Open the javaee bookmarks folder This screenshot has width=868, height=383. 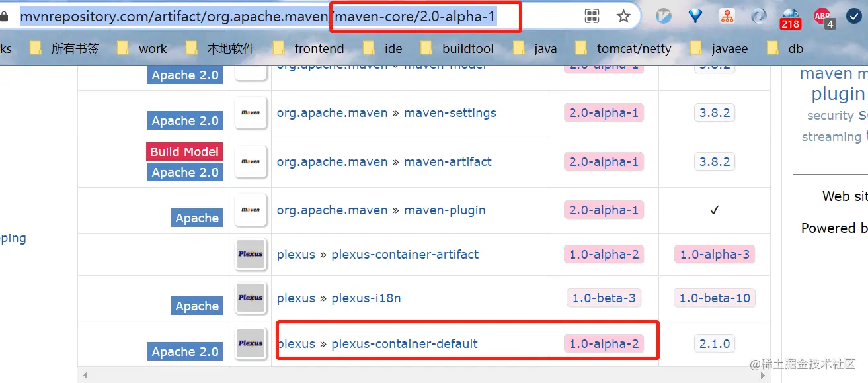pos(719,48)
